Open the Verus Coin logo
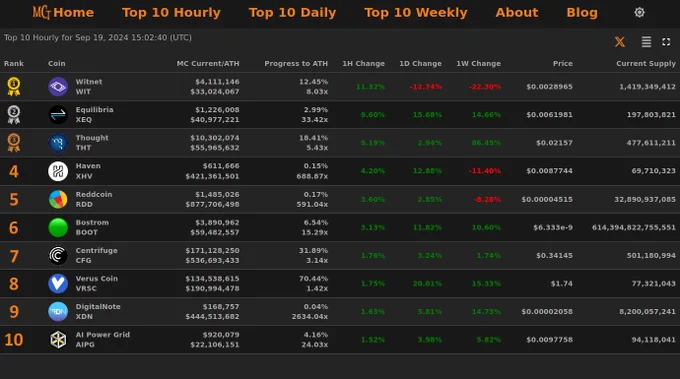This screenshot has height=379, width=680. tap(58, 283)
